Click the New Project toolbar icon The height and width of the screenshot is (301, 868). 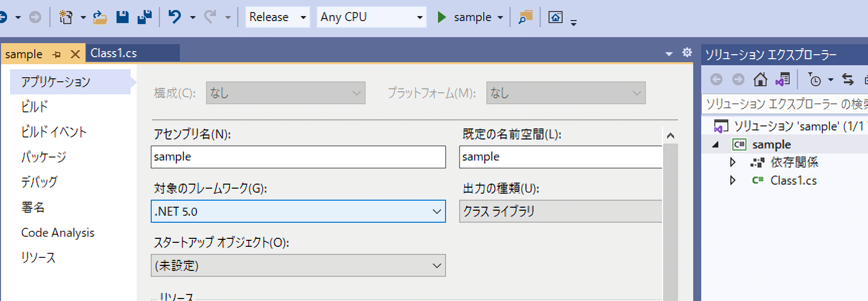(66, 17)
